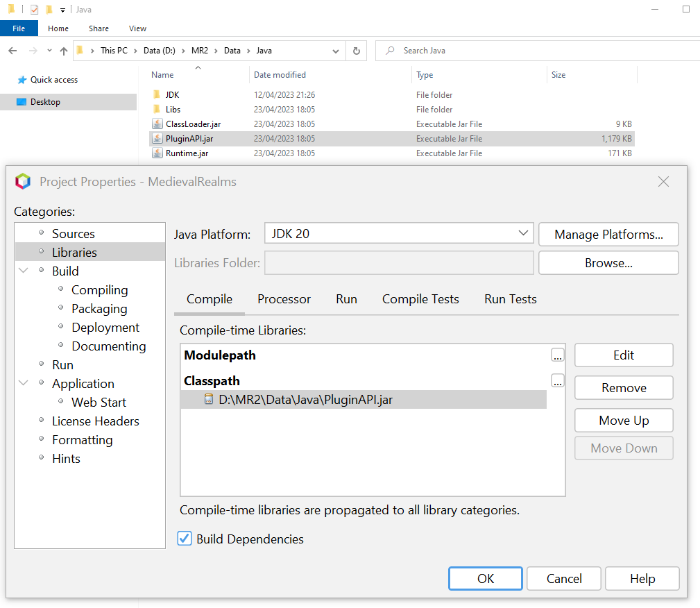This screenshot has width=700, height=608.
Task: Switch to the Compile Tests tab
Action: pyautogui.click(x=420, y=299)
